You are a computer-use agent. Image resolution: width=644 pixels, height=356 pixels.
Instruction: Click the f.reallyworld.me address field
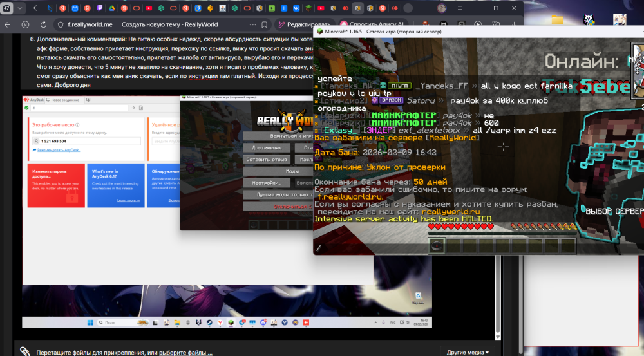[90, 24]
